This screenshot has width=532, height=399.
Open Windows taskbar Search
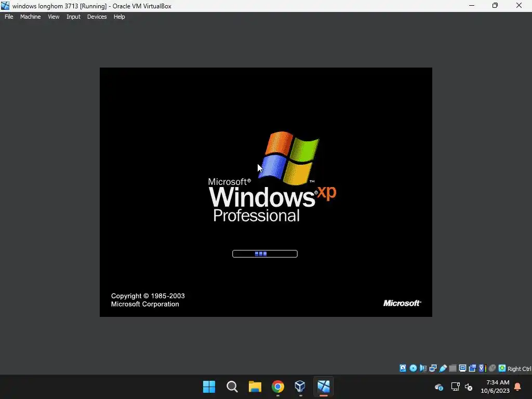[232, 387]
